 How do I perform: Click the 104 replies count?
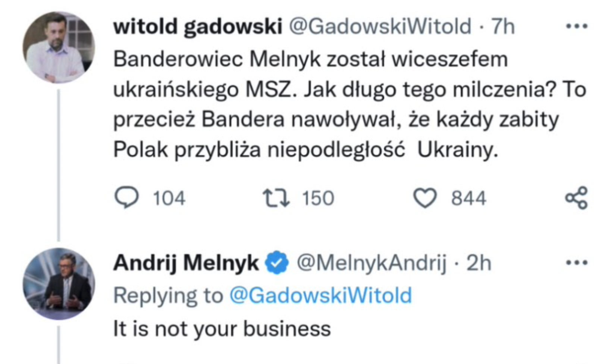(169, 198)
